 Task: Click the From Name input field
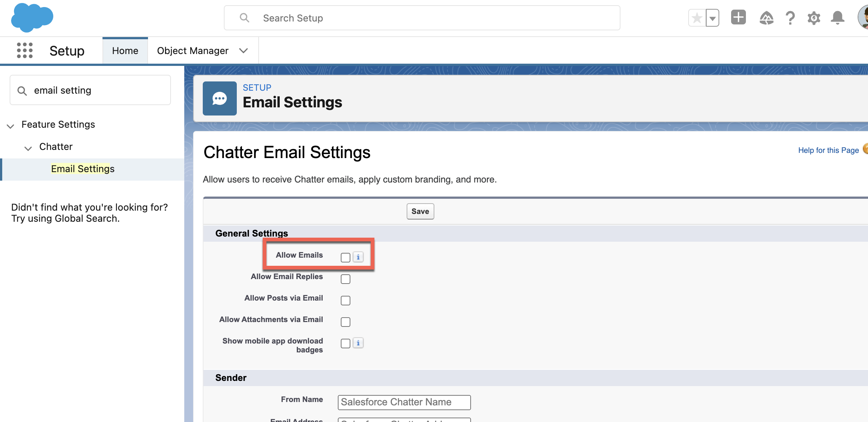coord(404,402)
